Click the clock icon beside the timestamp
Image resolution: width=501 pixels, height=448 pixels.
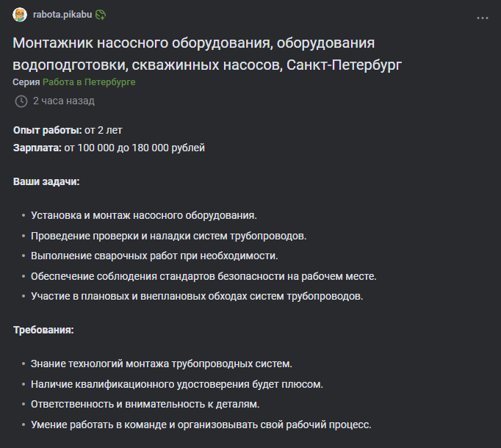click(x=21, y=101)
